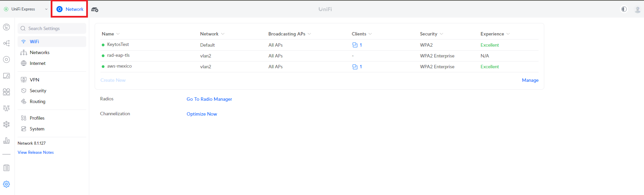Image resolution: width=644 pixels, height=195 pixels.
Task: Sort by the Name column chevron
Action: tap(118, 34)
